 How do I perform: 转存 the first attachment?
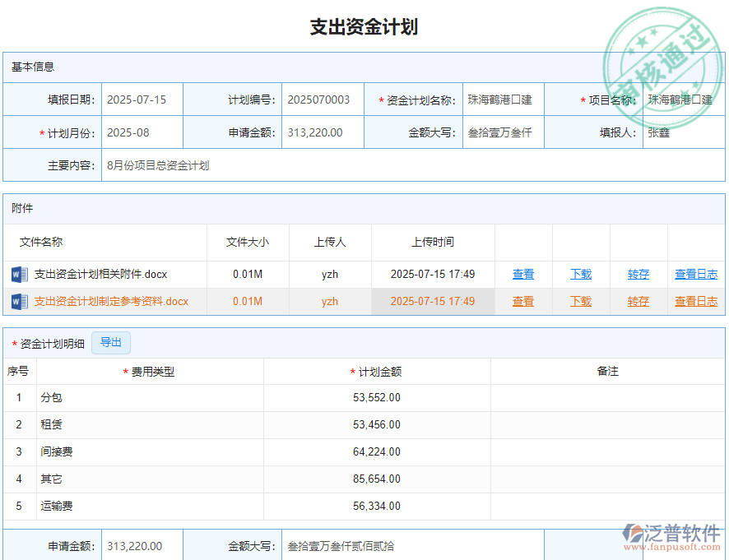[x=638, y=274]
